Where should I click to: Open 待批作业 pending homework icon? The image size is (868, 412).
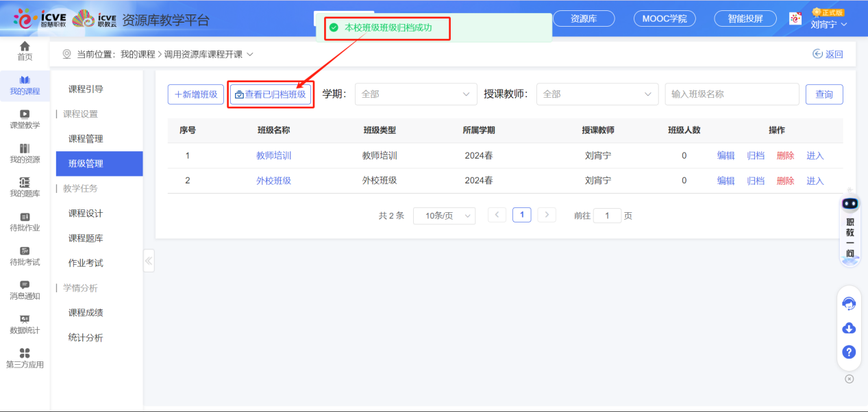25,220
